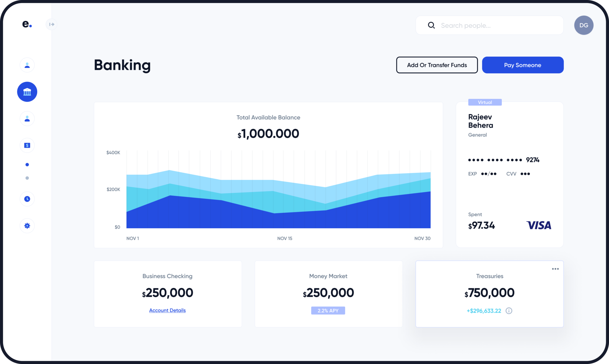Click the magnifier search icon
Screen dimensions: 609x364
pos(431,25)
